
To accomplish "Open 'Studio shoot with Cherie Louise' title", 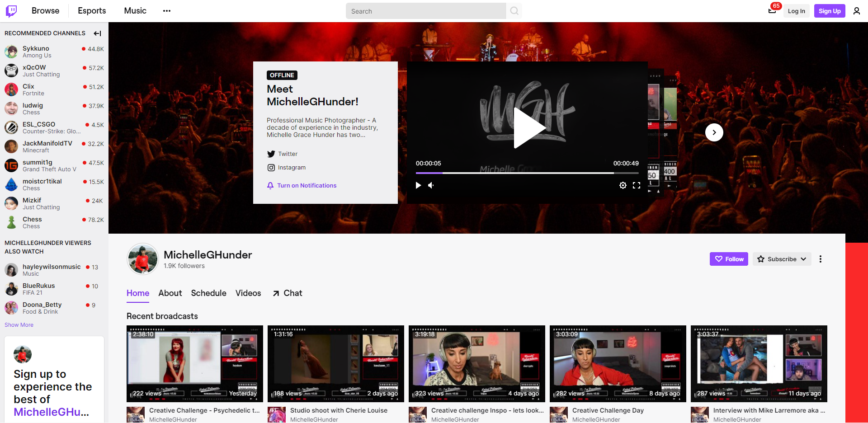I will pos(339,410).
